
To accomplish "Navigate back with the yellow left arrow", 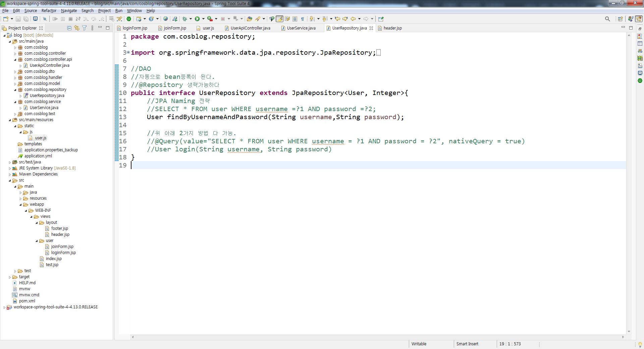I will (x=353, y=19).
